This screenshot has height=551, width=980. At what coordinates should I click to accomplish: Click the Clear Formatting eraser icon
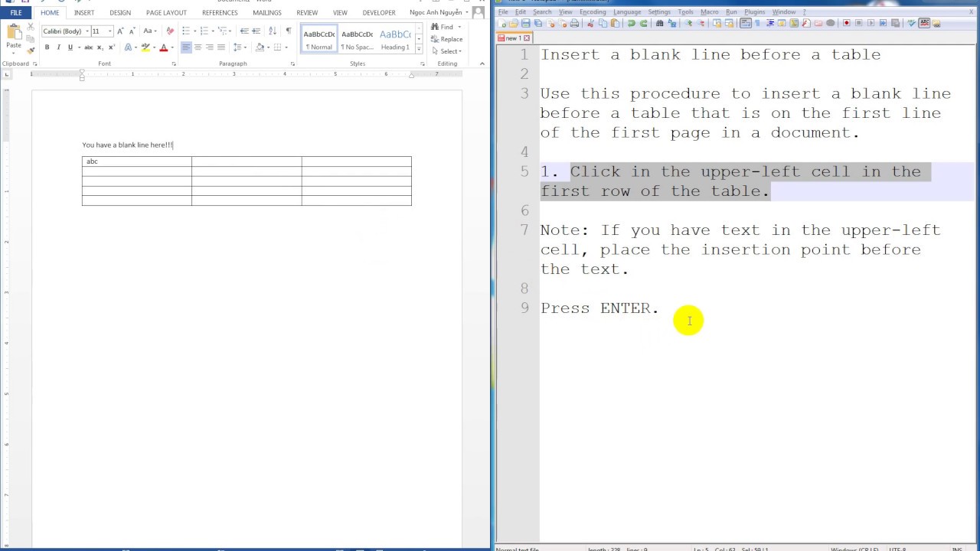[170, 31]
